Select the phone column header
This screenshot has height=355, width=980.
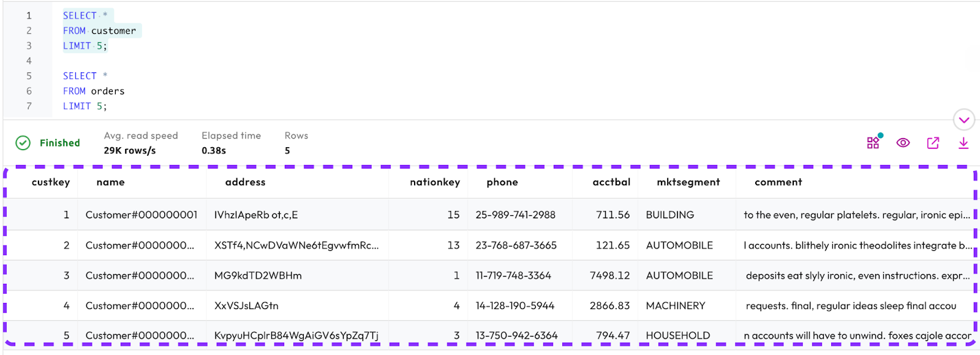502,182
